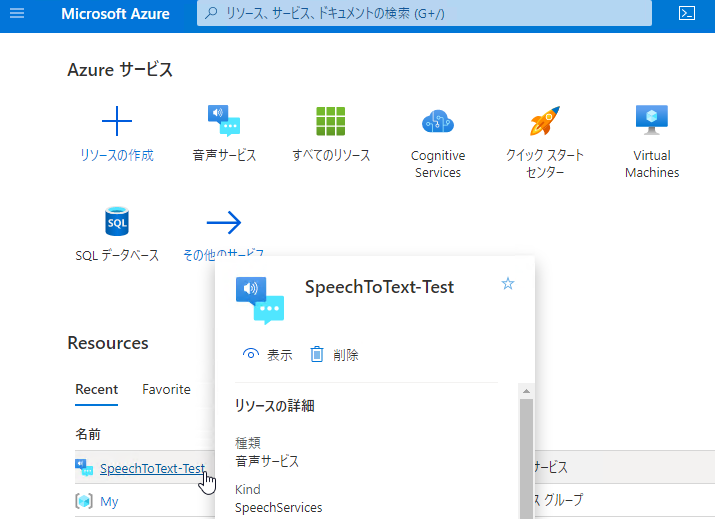Open the hamburger portal menu
The height and width of the screenshot is (519, 715).
pos(17,13)
